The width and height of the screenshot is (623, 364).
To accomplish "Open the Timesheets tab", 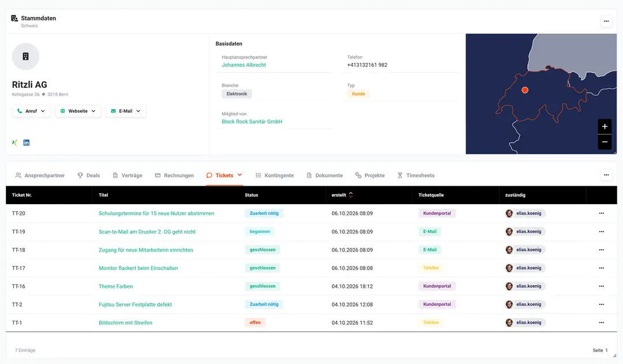I will [x=416, y=175].
